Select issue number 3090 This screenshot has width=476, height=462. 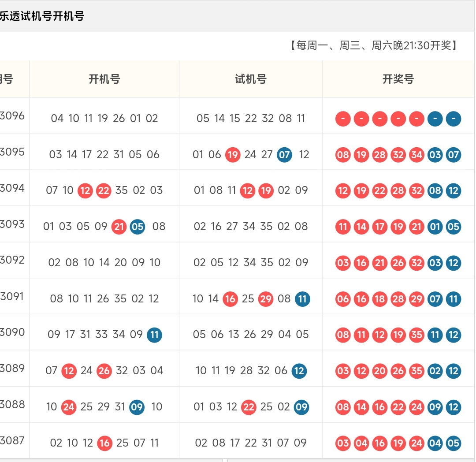(x=12, y=332)
